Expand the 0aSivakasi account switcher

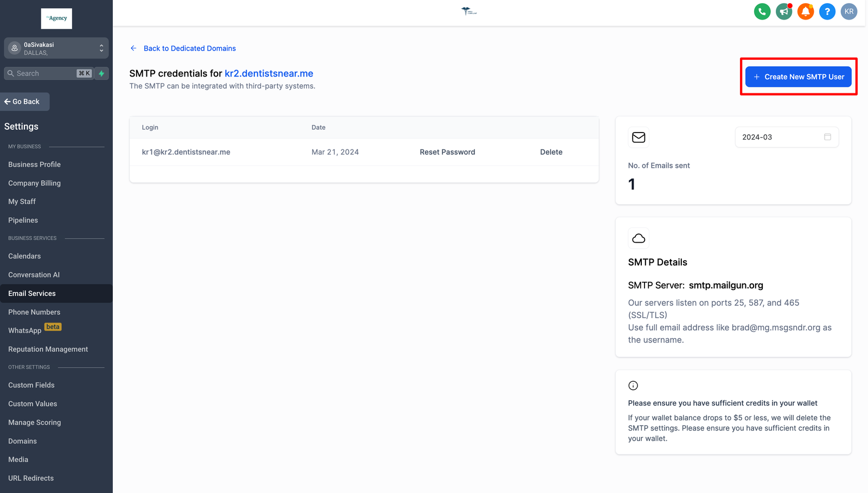click(56, 48)
